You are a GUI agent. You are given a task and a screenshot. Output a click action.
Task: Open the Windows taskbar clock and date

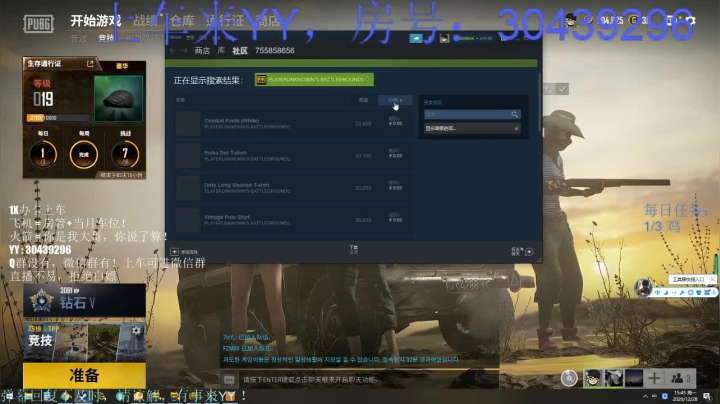coord(684,396)
